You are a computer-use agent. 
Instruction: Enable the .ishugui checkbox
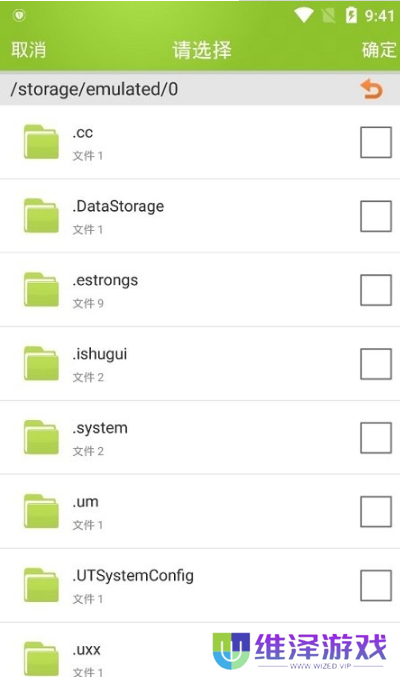[x=376, y=364]
